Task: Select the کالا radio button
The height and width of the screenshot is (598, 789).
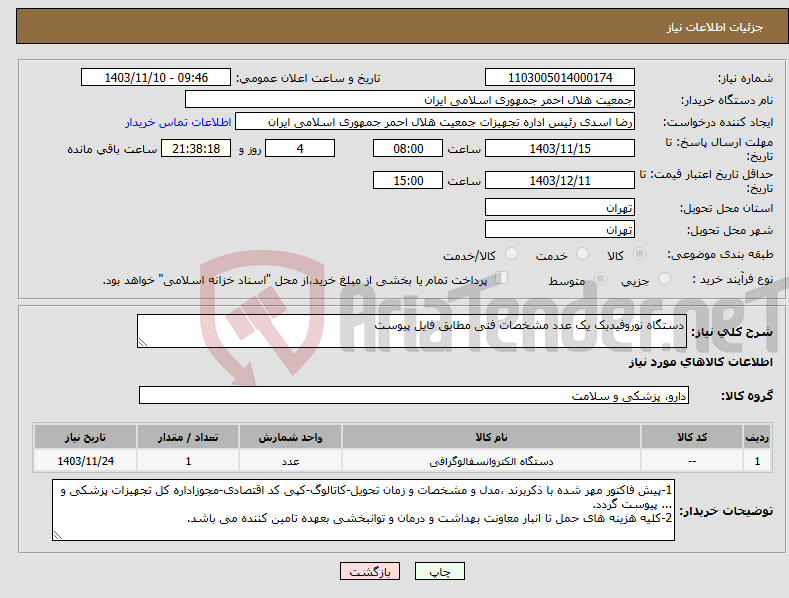Action: pyautogui.click(x=639, y=254)
